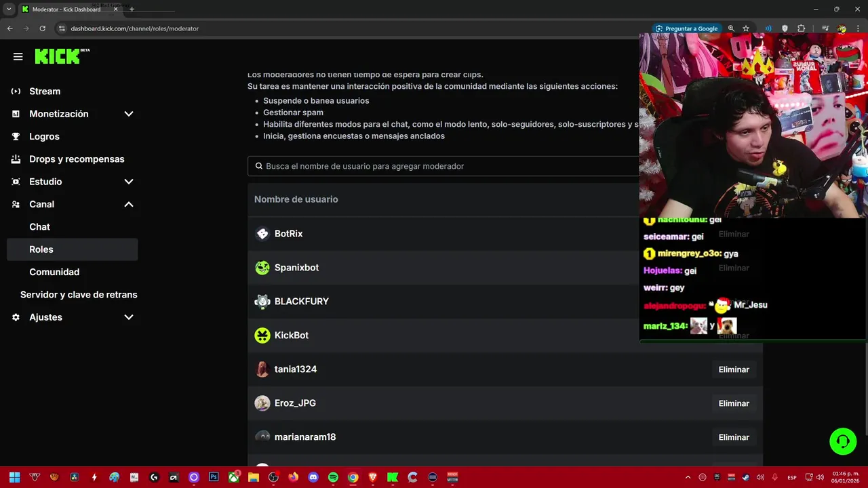Go back with the browser back arrow
Image resolution: width=868 pixels, height=488 pixels.
click(9, 28)
